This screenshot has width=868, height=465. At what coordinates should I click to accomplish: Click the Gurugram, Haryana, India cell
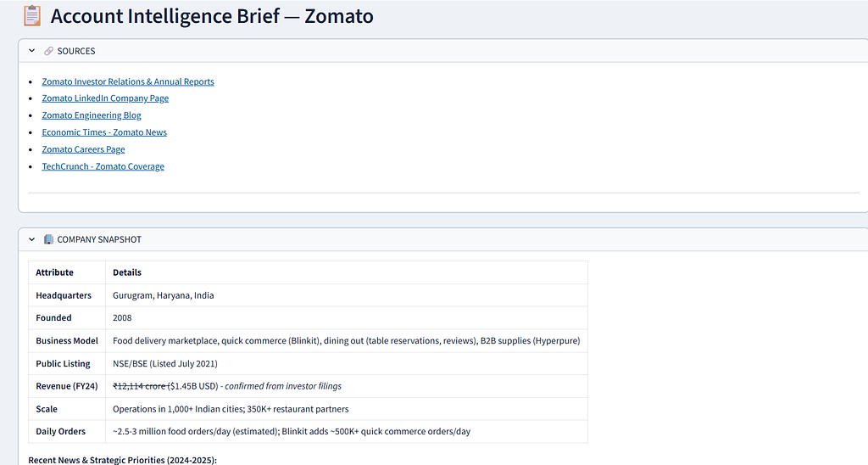tap(347, 295)
